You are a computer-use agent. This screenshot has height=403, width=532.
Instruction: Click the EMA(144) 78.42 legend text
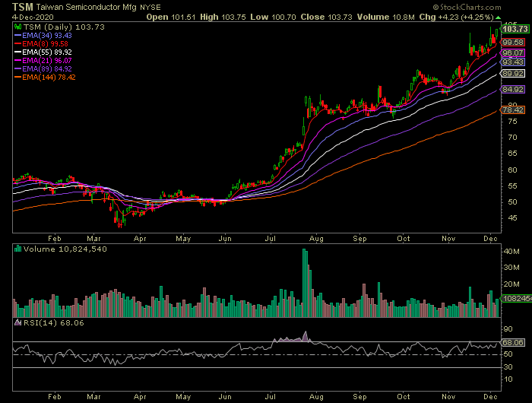pyautogui.click(x=49, y=78)
